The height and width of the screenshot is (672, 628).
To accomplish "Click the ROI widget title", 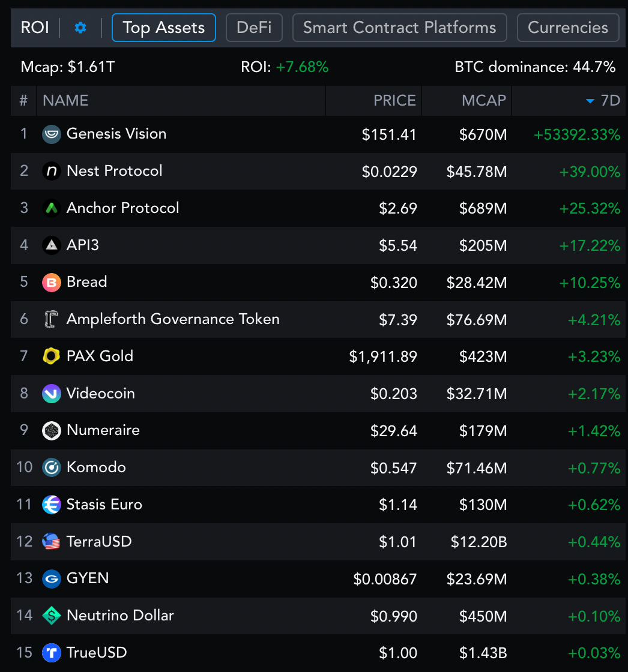I will click(x=35, y=28).
